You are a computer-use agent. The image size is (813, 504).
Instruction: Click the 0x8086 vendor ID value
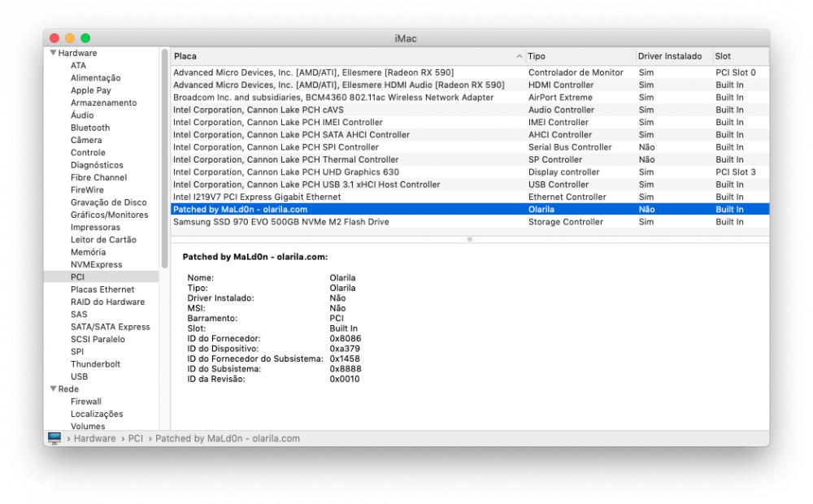coord(346,339)
